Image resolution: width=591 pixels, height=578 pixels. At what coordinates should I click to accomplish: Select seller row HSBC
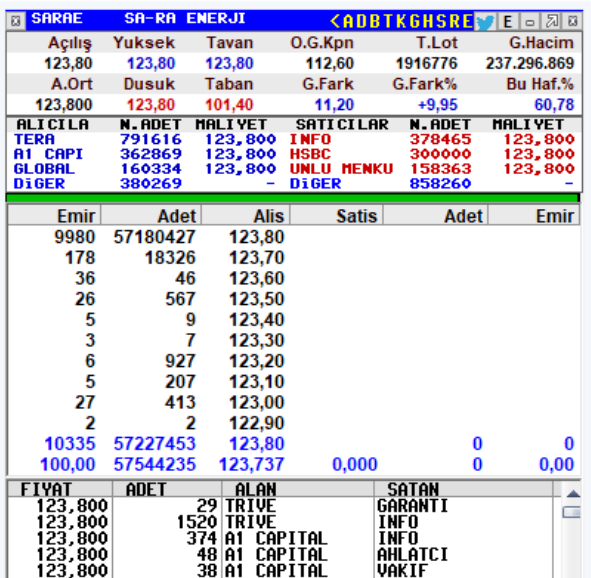click(432, 154)
